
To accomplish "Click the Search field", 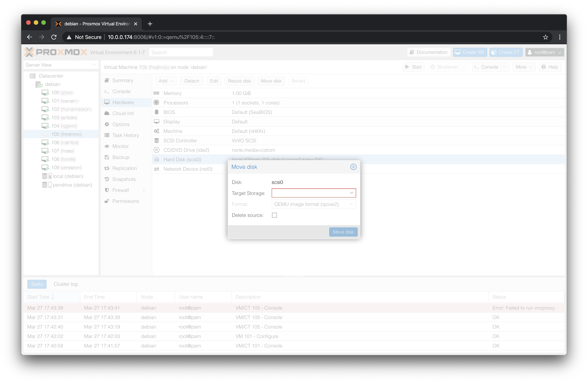I will (181, 52).
